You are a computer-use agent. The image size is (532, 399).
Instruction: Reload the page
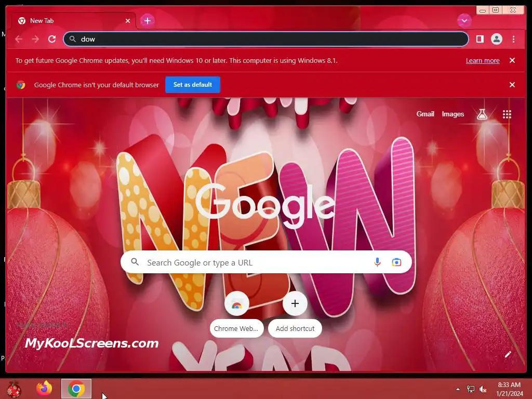tap(52, 39)
